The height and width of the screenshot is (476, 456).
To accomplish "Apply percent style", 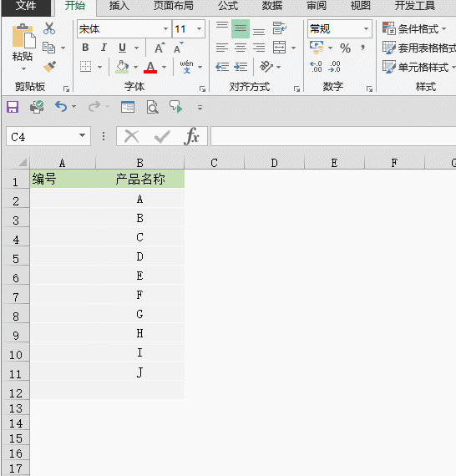I will coord(345,48).
